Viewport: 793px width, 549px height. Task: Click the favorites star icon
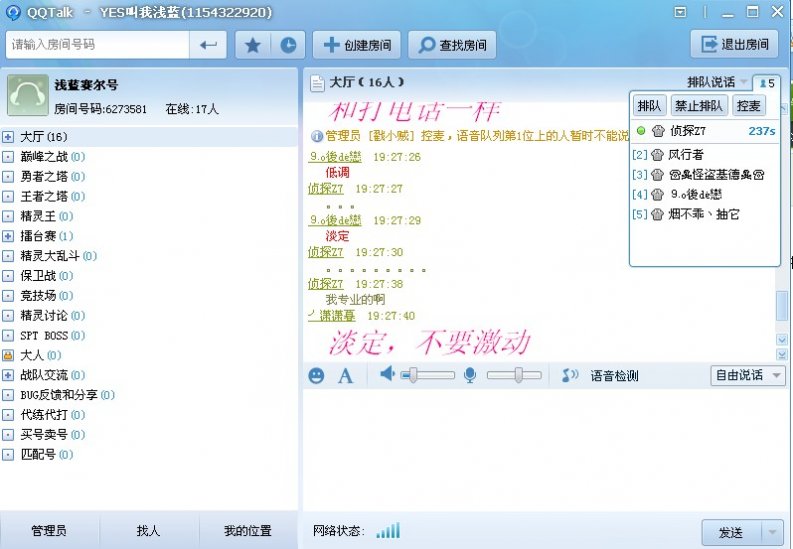click(253, 45)
